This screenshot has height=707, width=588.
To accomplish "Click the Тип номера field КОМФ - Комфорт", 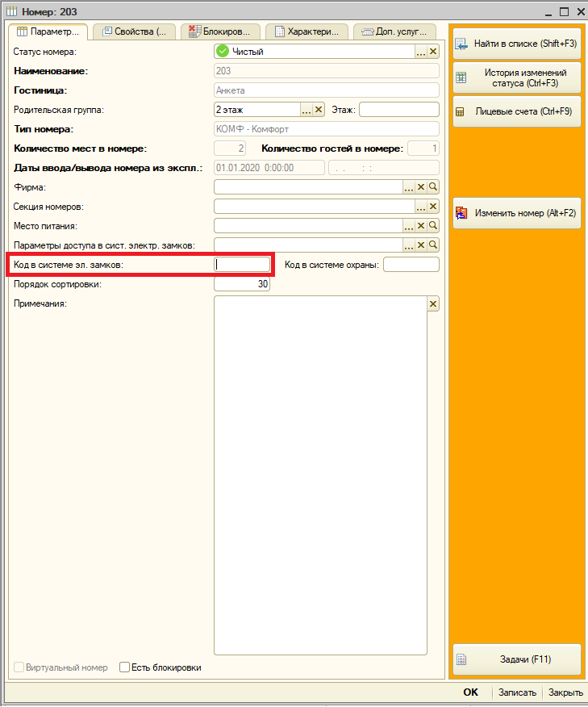I will pos(326,129).
